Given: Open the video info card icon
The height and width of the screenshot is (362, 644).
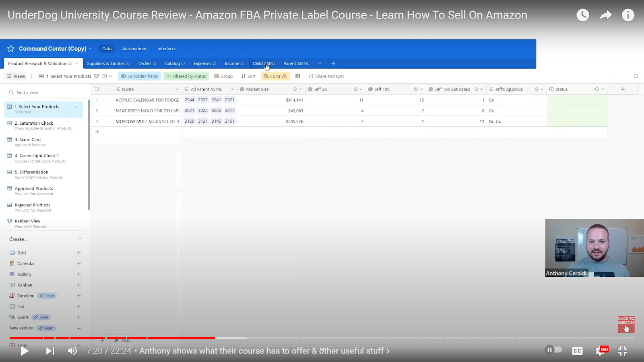Looking at the screenshot, I should coord(628,15).
